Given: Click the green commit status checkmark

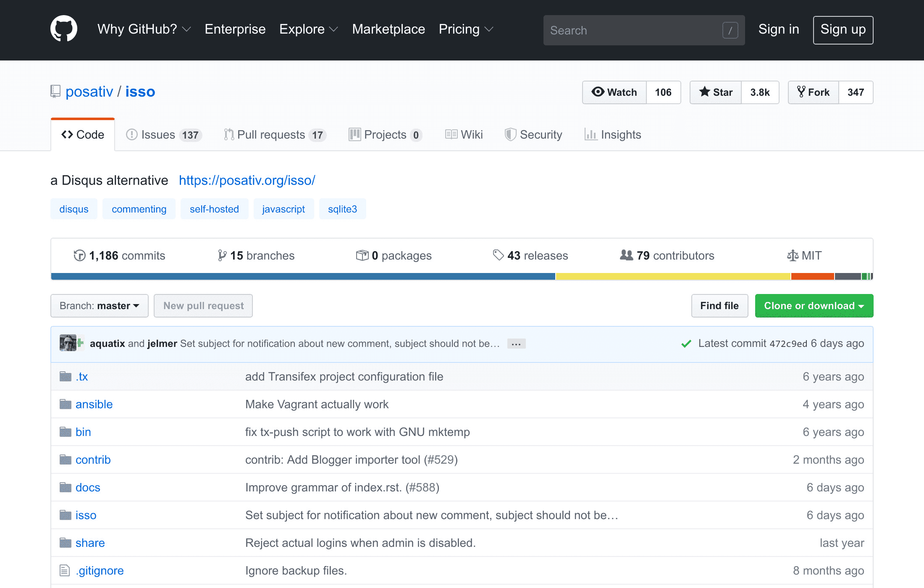Looking at the screenshot, I should click(686, 344).
